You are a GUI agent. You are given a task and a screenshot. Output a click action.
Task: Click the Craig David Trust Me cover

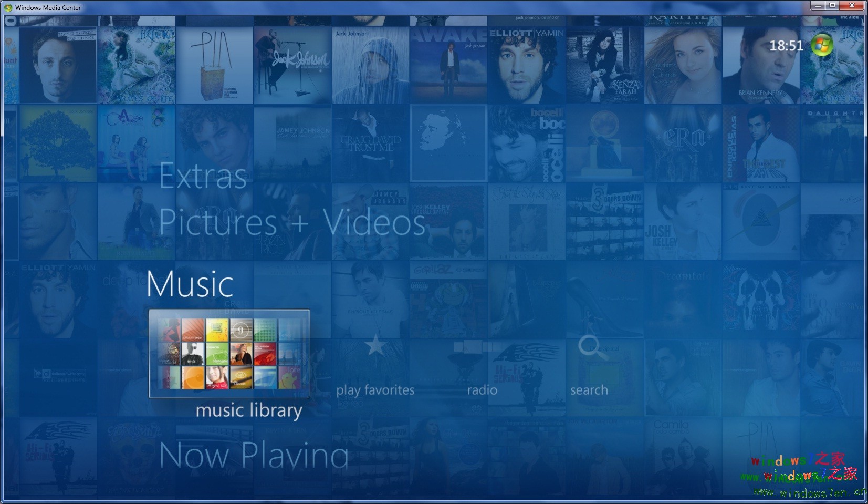[x=370, y=143]
